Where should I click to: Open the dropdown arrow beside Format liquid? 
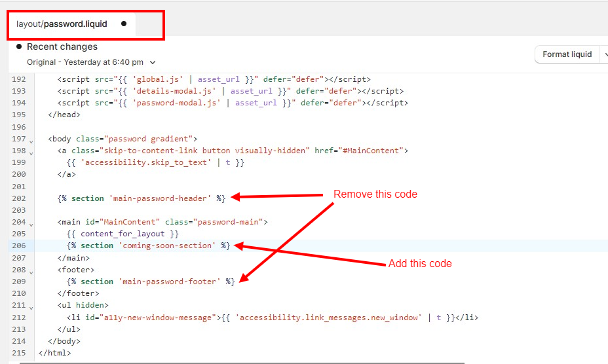605,54
